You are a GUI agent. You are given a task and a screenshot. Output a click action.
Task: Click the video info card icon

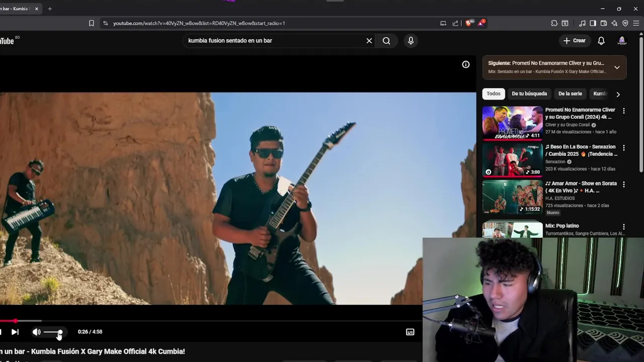coord(466,64)
